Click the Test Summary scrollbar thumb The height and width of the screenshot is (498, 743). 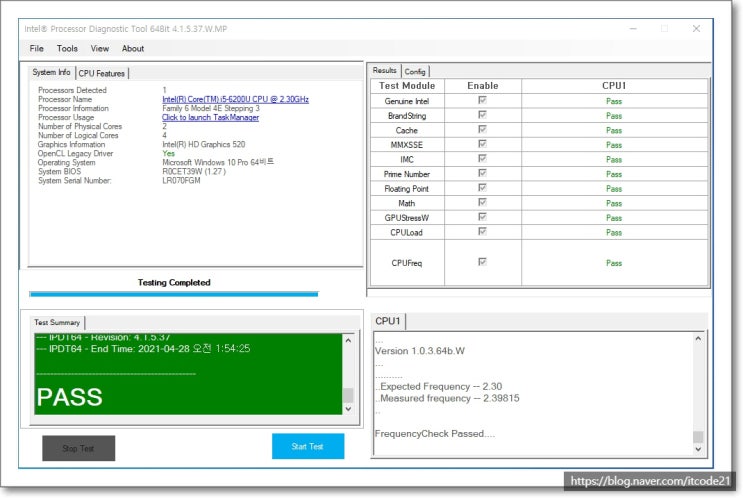click(x=348, y=395)
